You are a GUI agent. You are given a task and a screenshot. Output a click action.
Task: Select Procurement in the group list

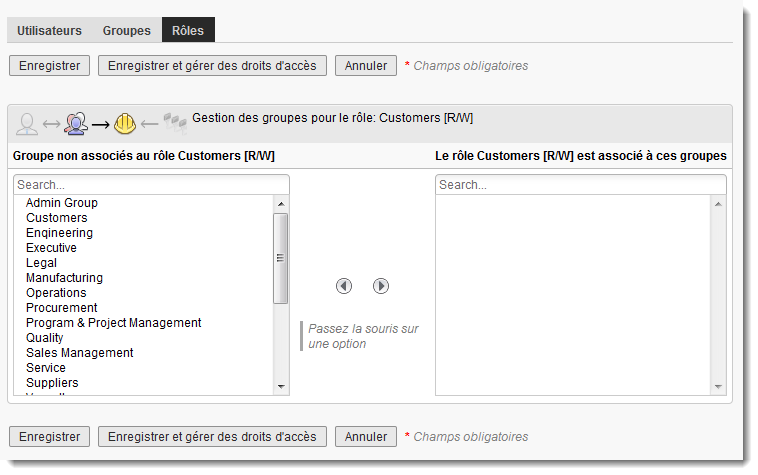(x=144, y=308)
